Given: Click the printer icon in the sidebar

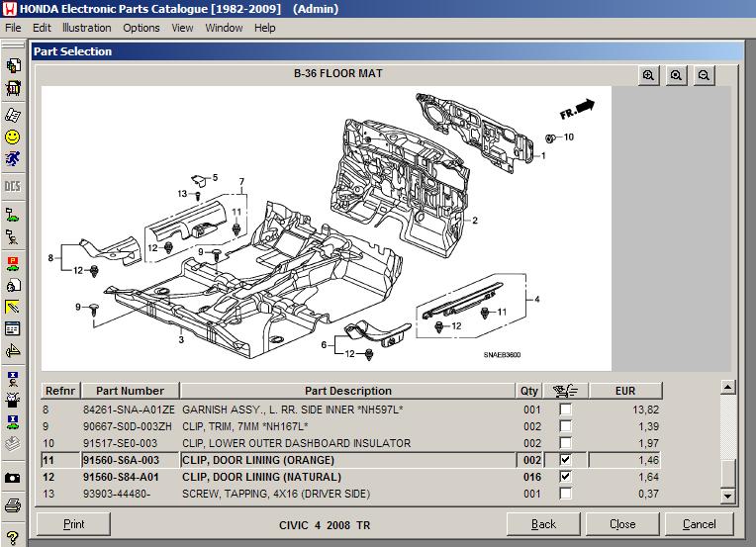Looking at the screenshot, I should pos(13,505).
